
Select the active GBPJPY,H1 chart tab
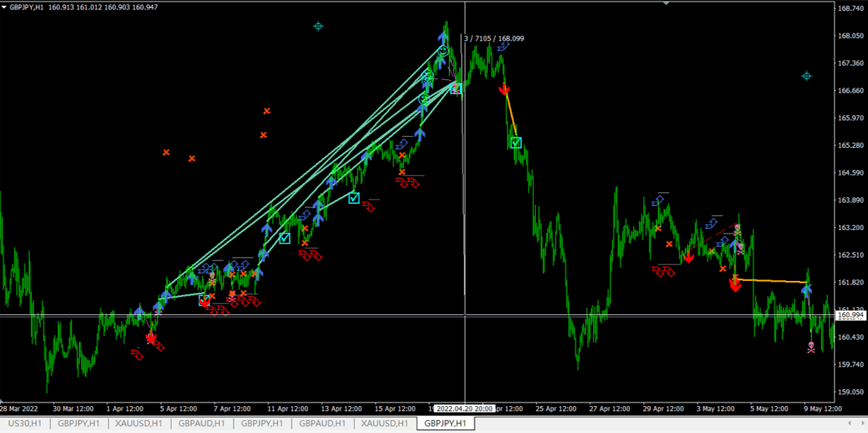445,423
